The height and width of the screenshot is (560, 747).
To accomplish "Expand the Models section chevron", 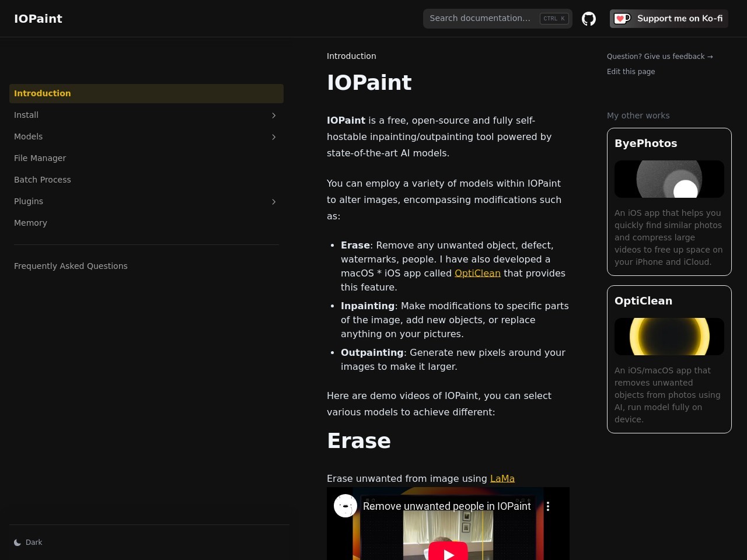I will coord(274,137).
